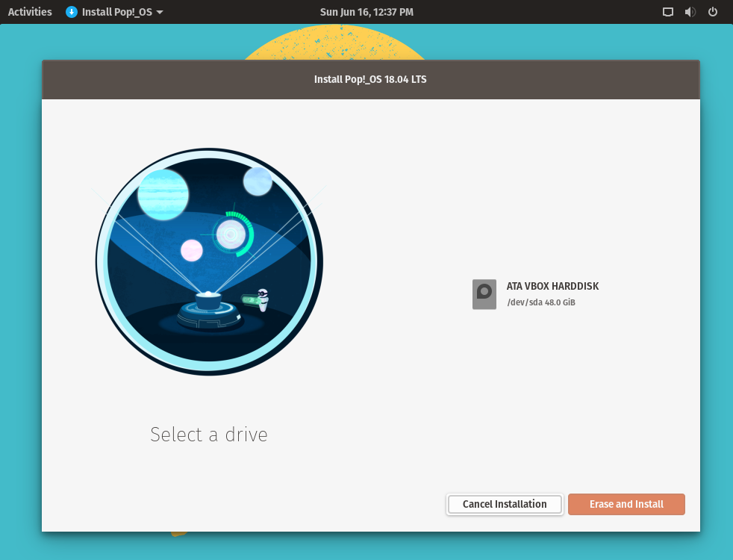Screen dimensions: 733x560
Task: Click the circular hologram illustration
Action: click(210, 262)
